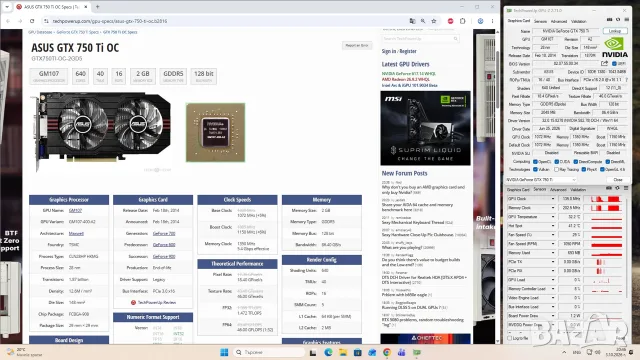Open the Maxwell architecture link

coord(76,233)
